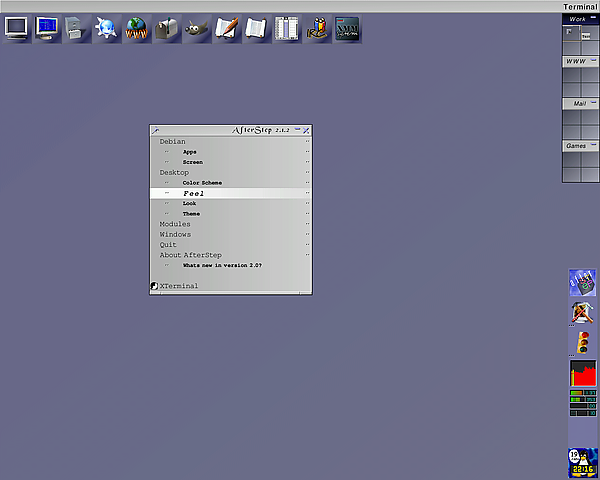Shade the Work desk in the pager
This screenshot has width=600, height=480.
[x=593, y=19]
